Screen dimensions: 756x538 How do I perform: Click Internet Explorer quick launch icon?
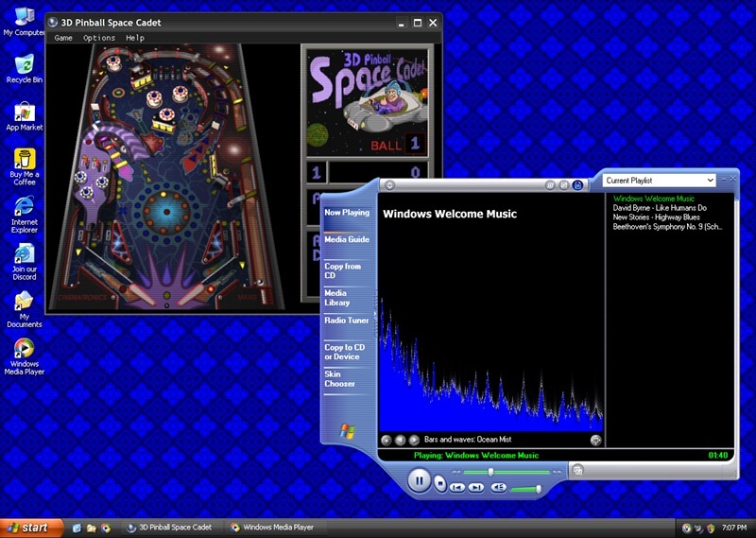(x=77, y=529)
